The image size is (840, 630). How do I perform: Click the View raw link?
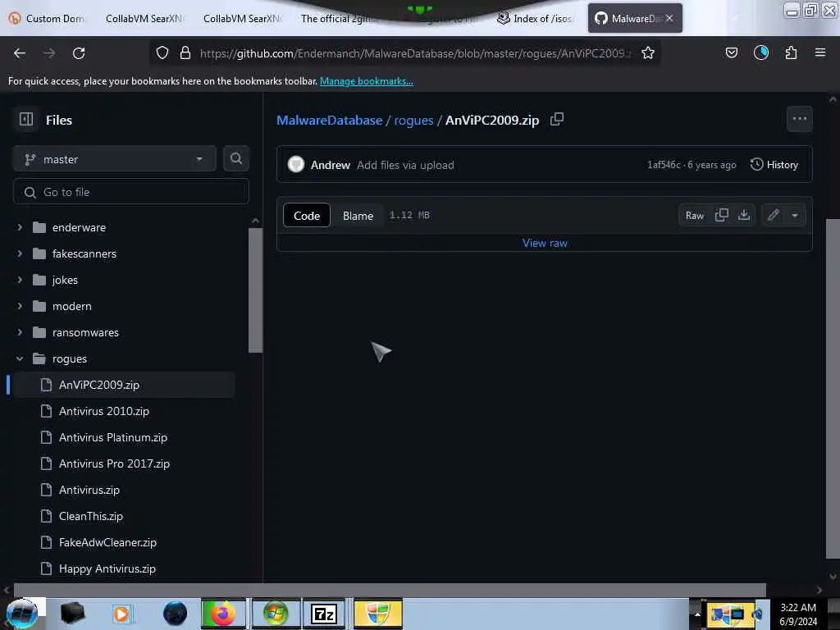coord(545,243)
